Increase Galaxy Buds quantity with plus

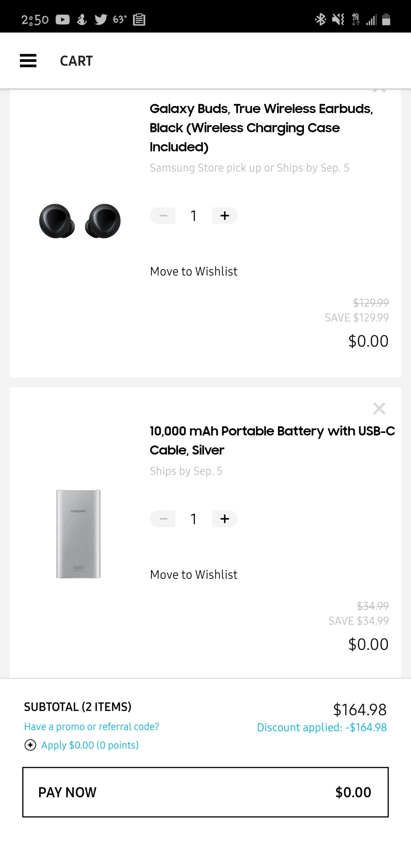click(224, 216)
